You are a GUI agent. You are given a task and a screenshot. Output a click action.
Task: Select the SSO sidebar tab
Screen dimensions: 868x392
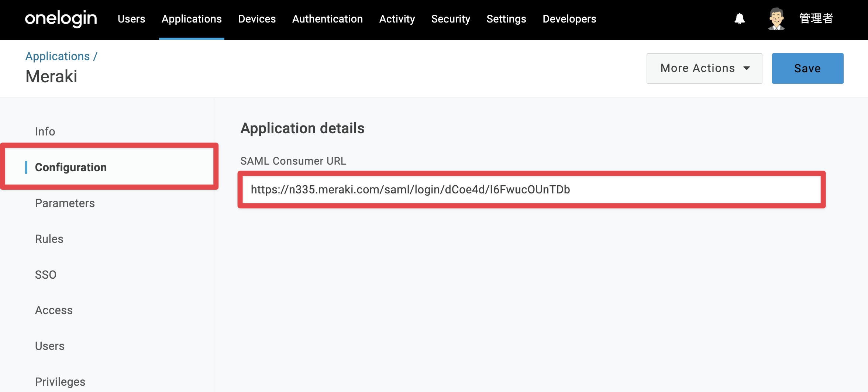[46, 275]
